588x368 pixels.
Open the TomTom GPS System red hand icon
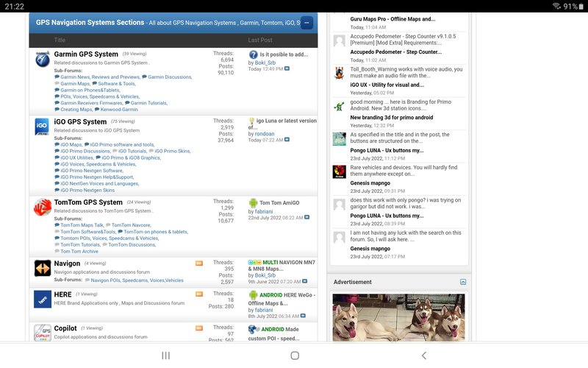[43, 207]
